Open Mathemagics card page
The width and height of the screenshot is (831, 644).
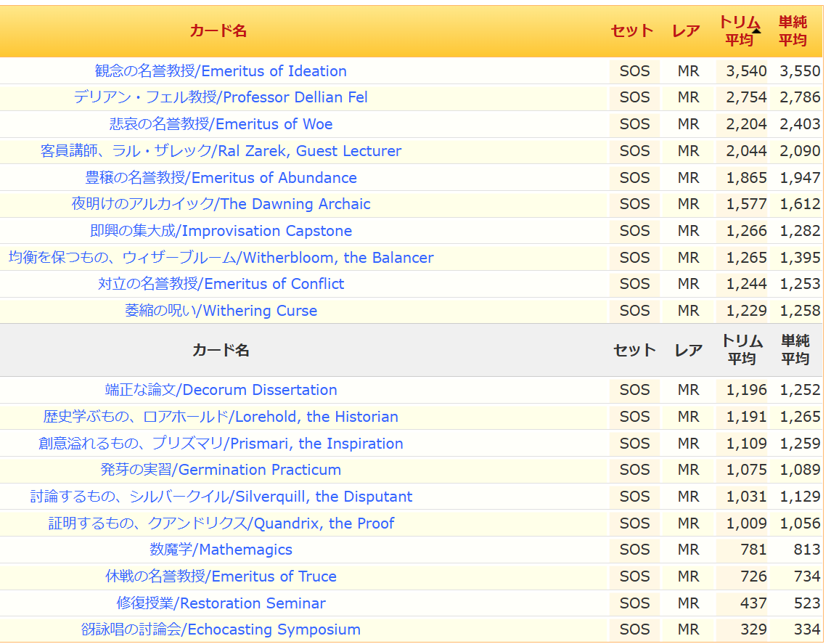[221, 550]
